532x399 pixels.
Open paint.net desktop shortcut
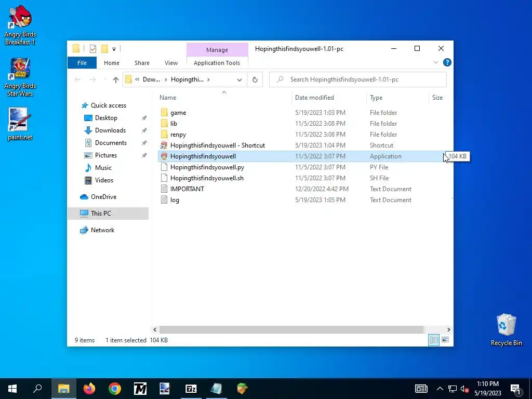[20, 124]
